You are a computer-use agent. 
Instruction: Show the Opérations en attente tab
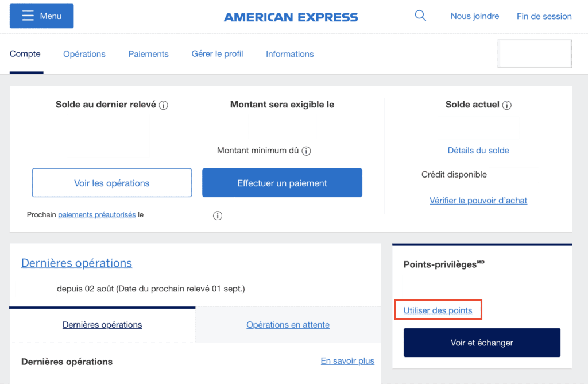pos(288,325)
